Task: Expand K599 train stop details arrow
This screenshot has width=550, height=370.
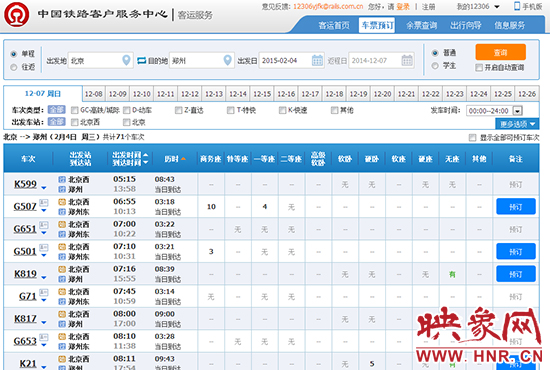Action: (x=44, y=188)
